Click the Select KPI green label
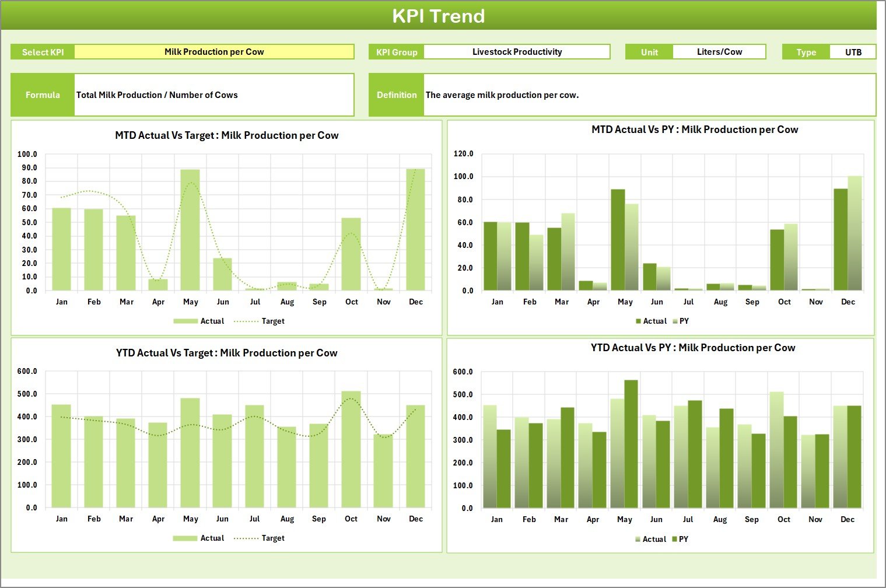This screenshot has height=588, width=886. coord(43,52)
